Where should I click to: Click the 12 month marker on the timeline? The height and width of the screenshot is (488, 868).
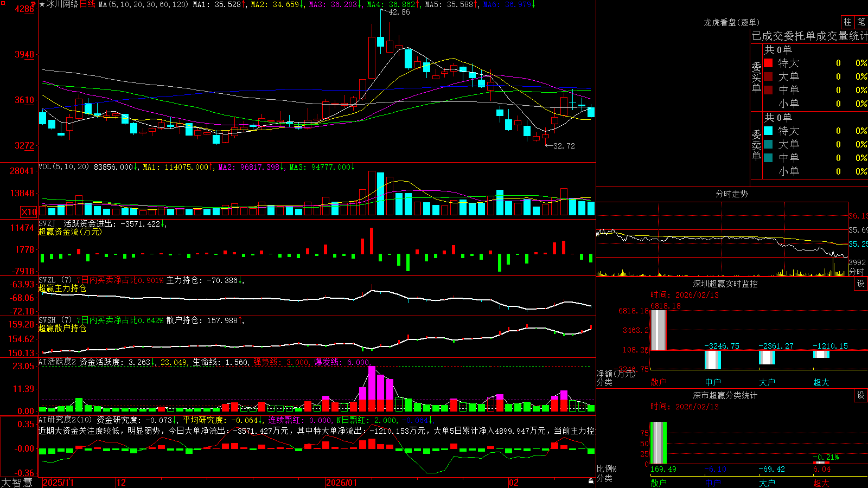pos(122,483)
